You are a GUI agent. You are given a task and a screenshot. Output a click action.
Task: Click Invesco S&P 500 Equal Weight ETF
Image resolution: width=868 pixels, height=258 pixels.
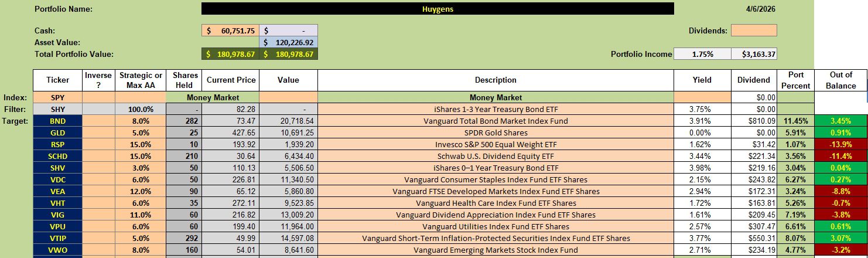[x=495, y=144]
